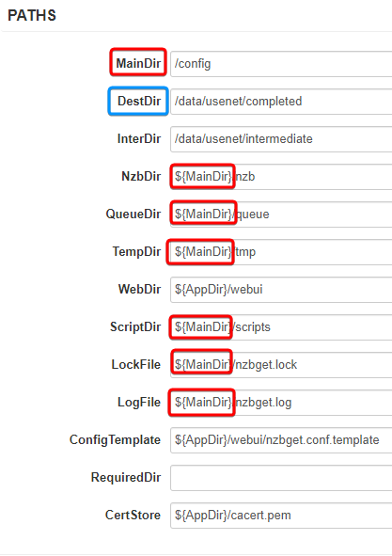Select the InterDir label text
The image size is (392, 556).
139,138
